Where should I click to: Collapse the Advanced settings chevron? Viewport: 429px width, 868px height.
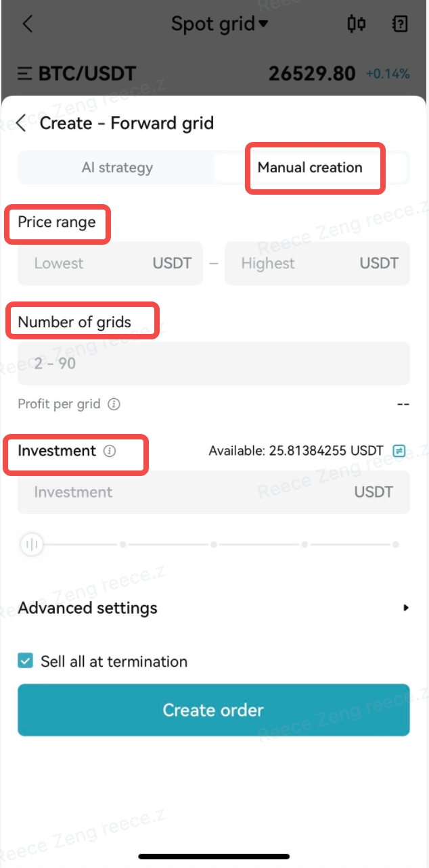406,608
